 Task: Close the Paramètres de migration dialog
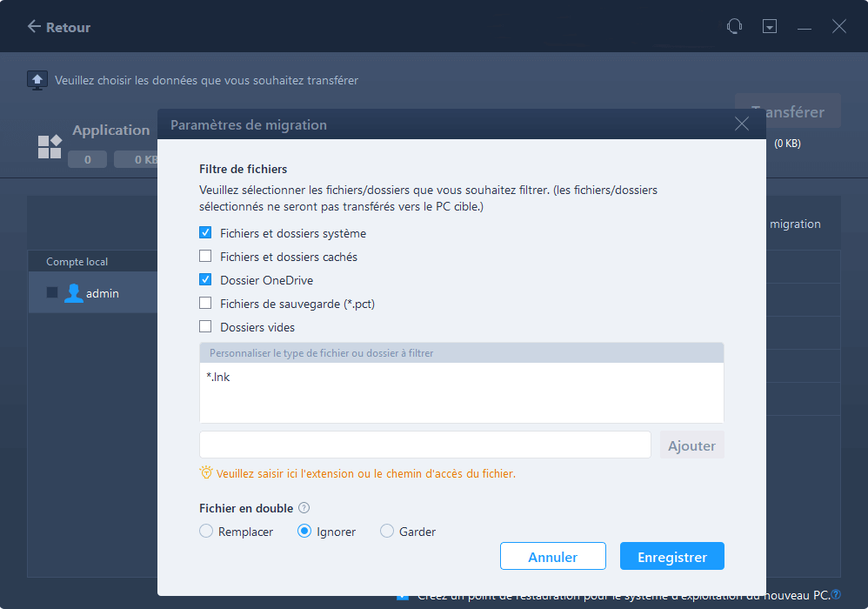(x=742, y=124)
